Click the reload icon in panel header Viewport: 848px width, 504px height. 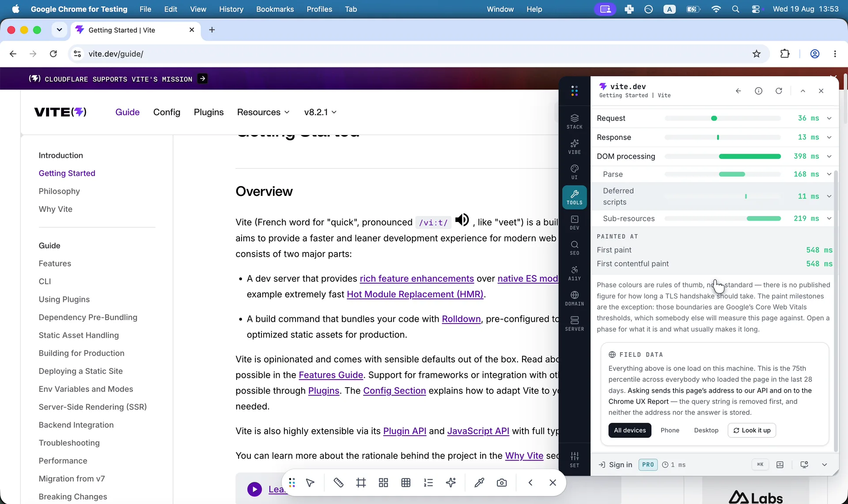(x=779, y=91)
